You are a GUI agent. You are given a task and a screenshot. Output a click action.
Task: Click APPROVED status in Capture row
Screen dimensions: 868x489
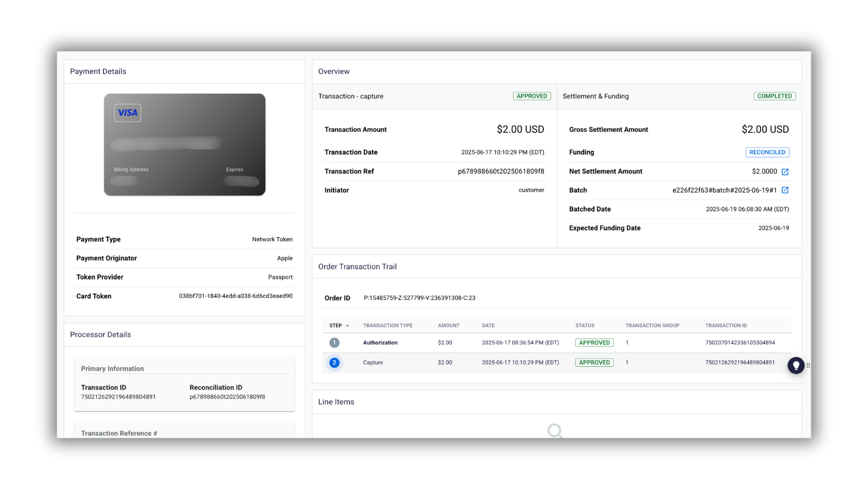coord(594,363)
